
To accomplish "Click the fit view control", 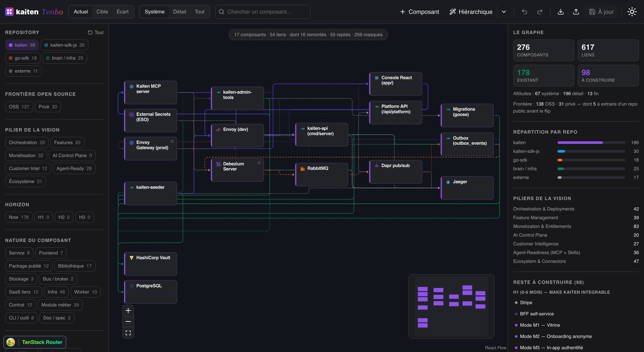I will (x=128, y=333).
